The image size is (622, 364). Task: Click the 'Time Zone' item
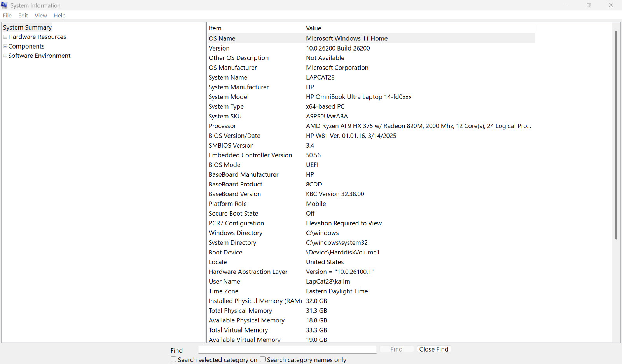pos(224,291)
